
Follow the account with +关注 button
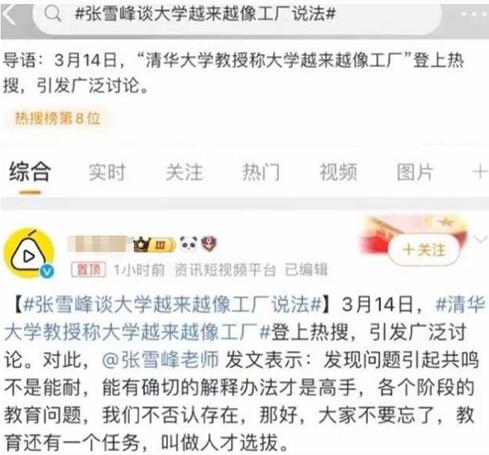(x=424, y=250)
